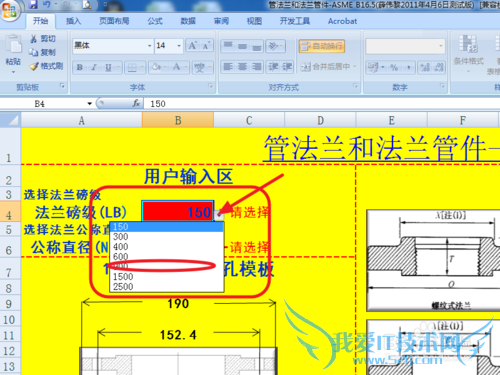Open the number (数字) dialog launcher
This screenshot has width=500, height=375.
pyautogui.click(x=442, y=86)
